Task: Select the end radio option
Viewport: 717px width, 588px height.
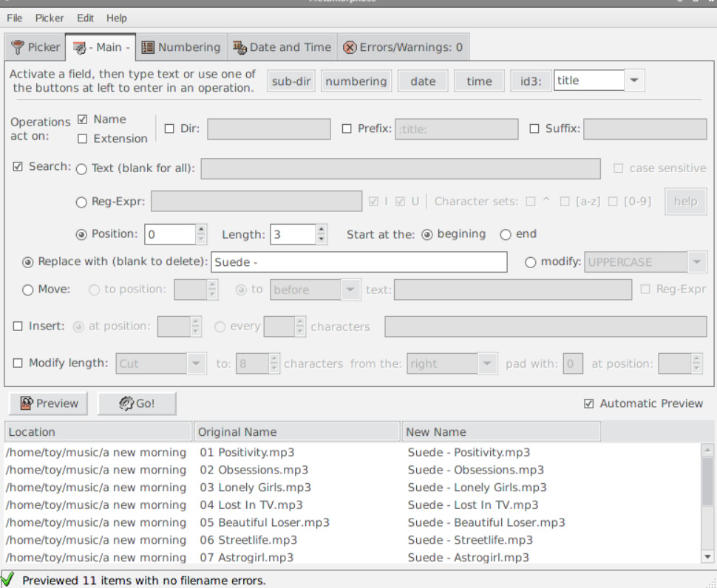Action: click(x=506, y=234)
